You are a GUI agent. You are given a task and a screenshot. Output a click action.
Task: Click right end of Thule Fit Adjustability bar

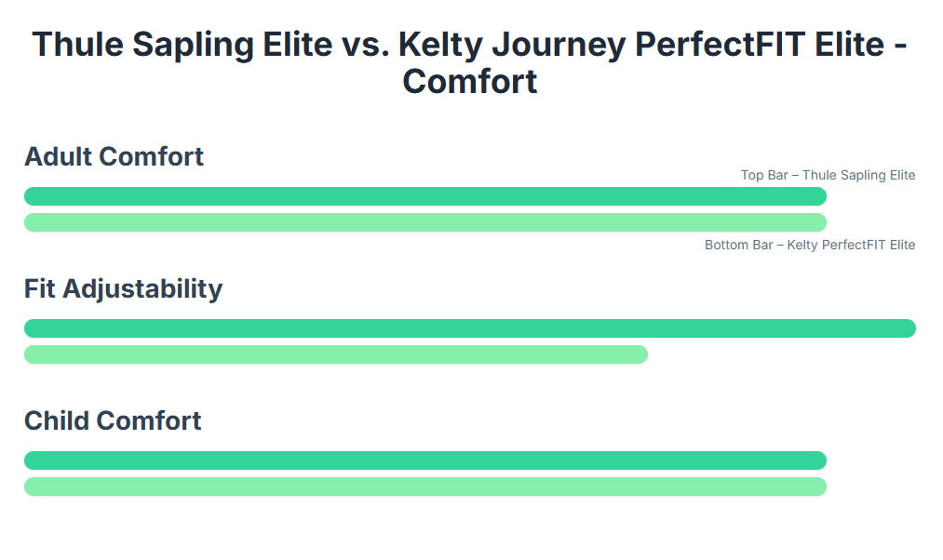click(x=910, y=328)
